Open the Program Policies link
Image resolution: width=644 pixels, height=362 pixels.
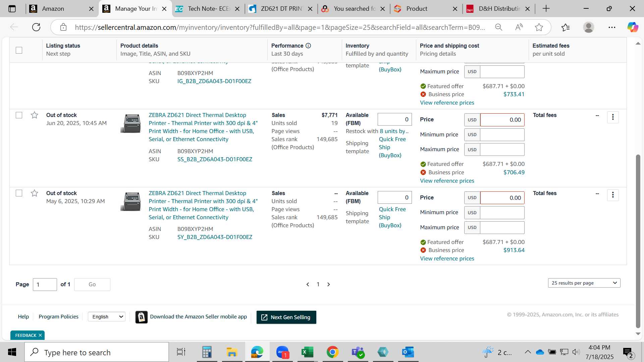tap(58, 317)
